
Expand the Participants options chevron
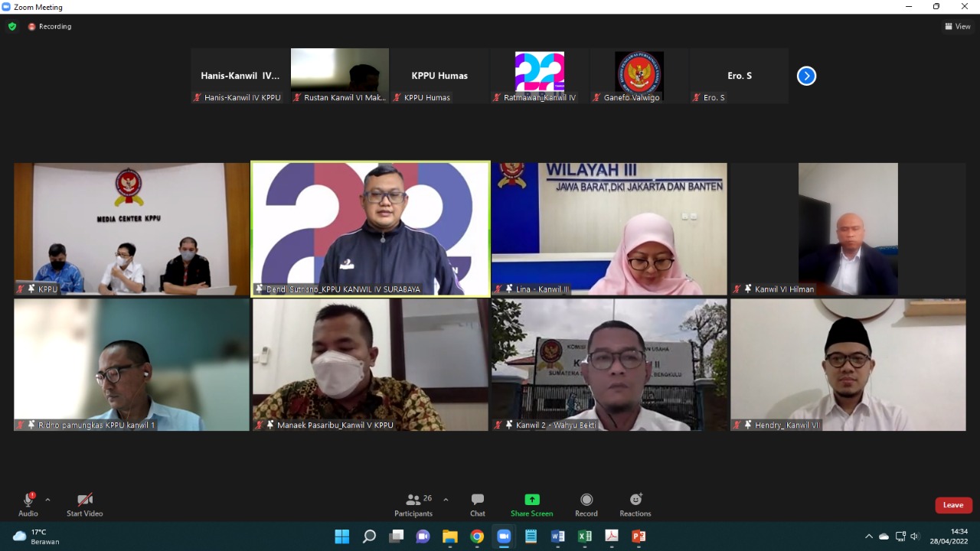click(446, 500)
